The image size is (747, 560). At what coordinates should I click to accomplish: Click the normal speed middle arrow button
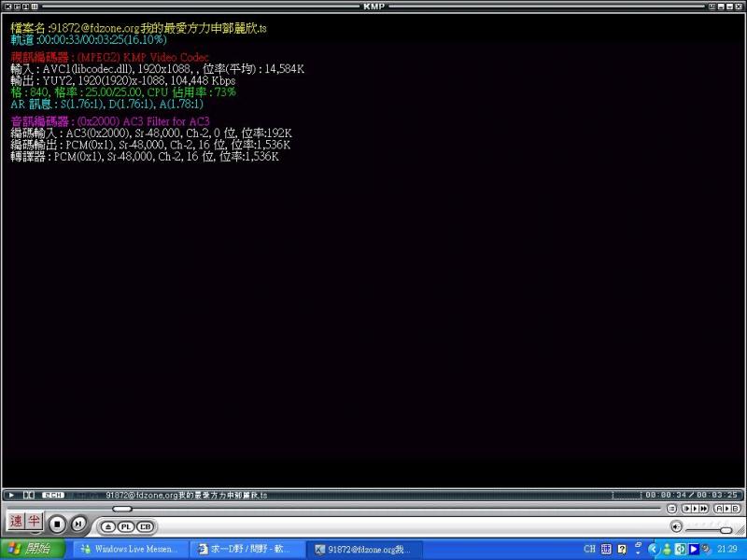point(695,509)
